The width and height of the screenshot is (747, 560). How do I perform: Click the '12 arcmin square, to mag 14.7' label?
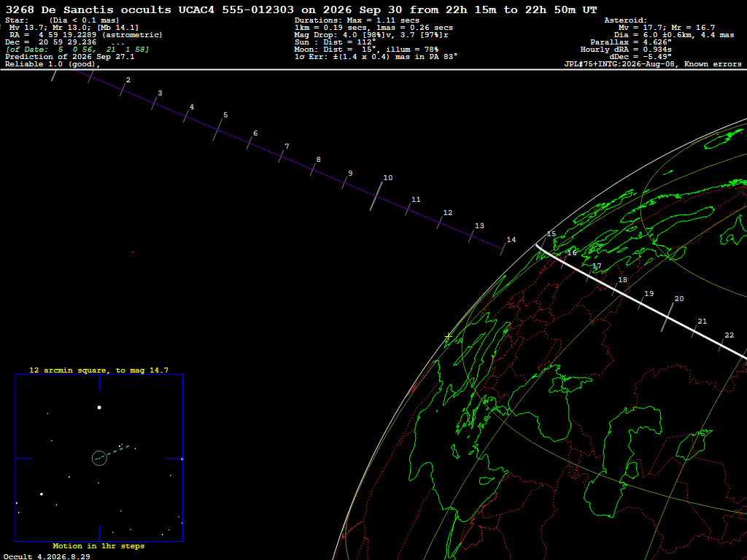pyautogui.click(x=98, y=370)
